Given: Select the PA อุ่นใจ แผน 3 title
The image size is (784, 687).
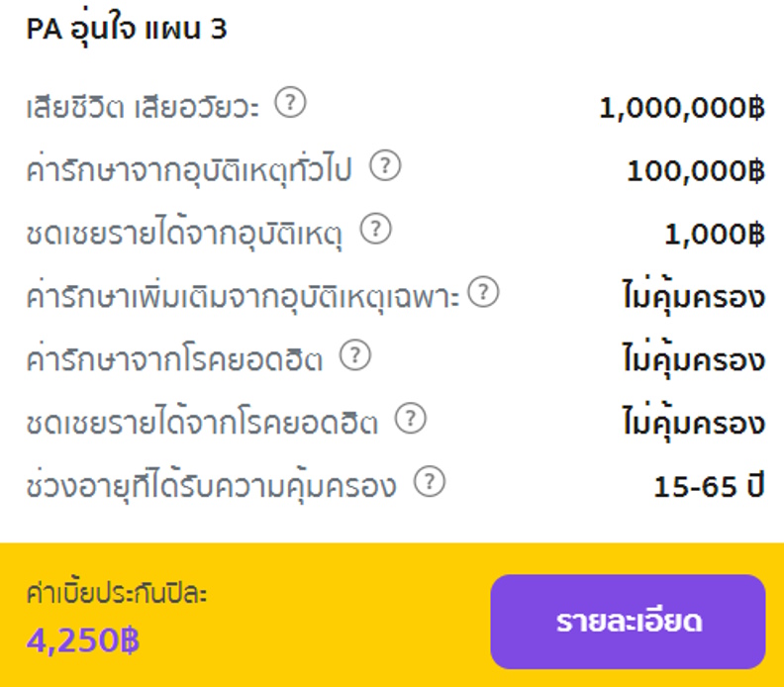Looking at the screenshot, I should tap(127, 29).
